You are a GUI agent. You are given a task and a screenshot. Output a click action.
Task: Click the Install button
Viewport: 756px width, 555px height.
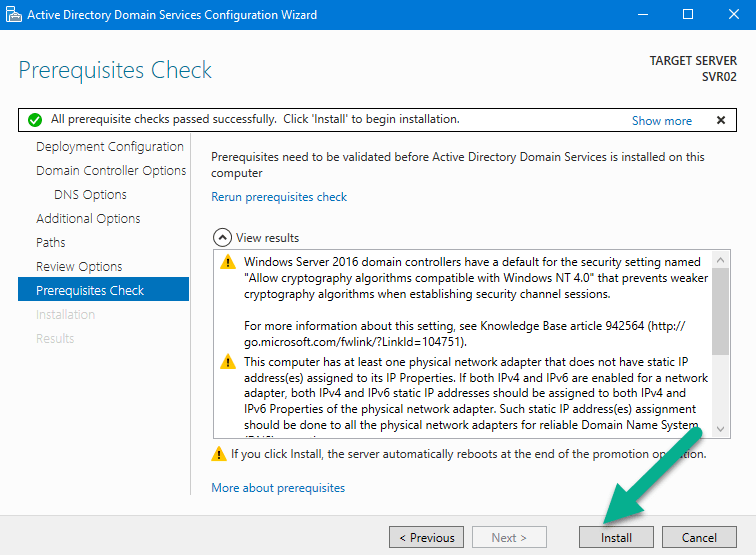(616, 537)
